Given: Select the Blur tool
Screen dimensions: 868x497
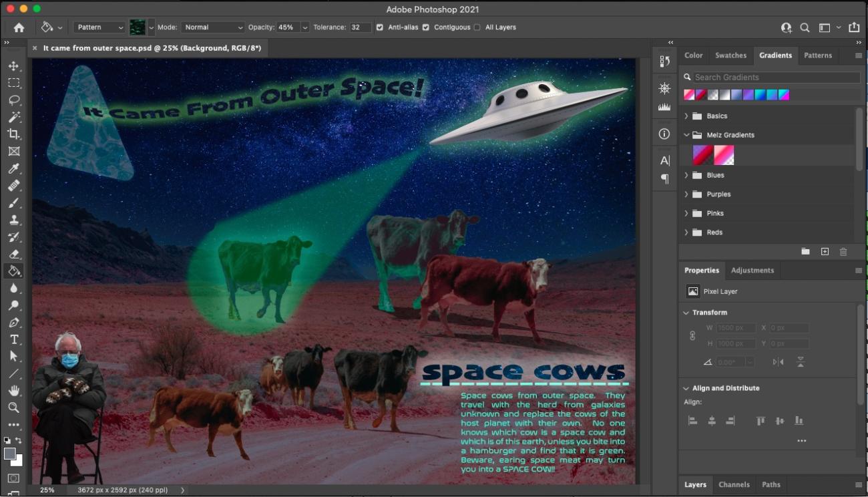Looking at the screenshot, I should (14, 288).
